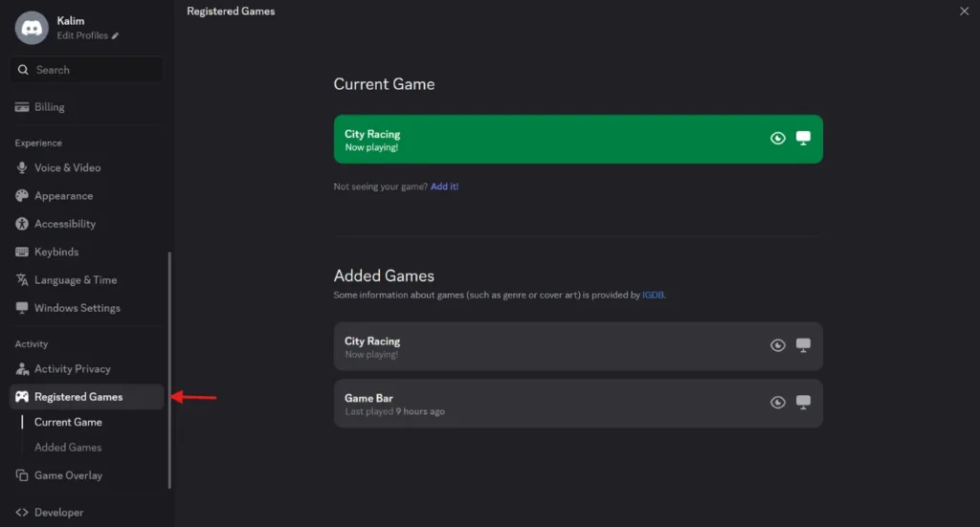Jump to Current Game subsection
The height and width of the screenshot is (527, 980).
click(x=68, y=422)
